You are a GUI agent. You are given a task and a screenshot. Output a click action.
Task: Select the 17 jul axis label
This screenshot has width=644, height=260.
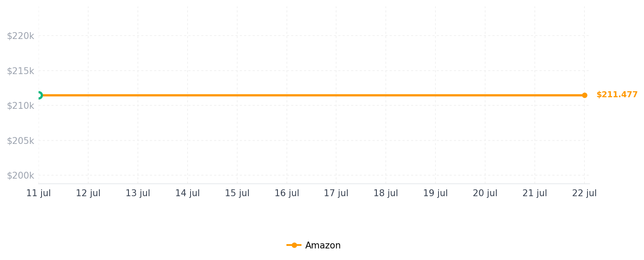tap(336, 193)
